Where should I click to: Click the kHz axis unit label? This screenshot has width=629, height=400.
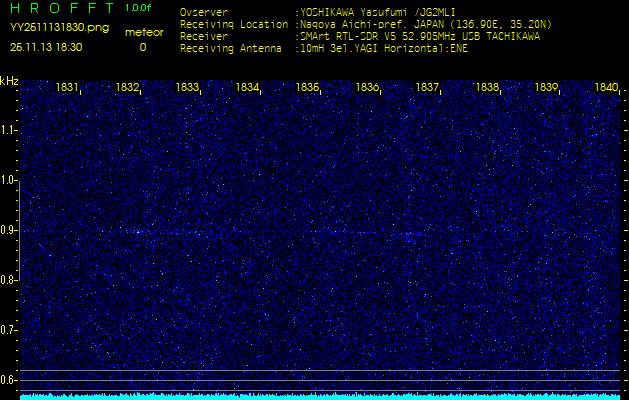[x=9, y=81]
